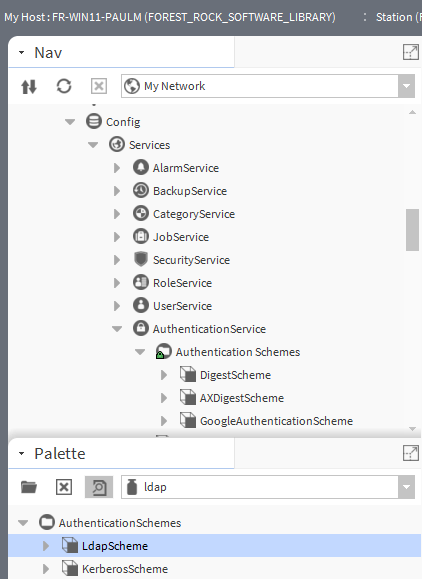Click the LdapScheme cube icon
The image size is (422, 579).
pos(70,545)
